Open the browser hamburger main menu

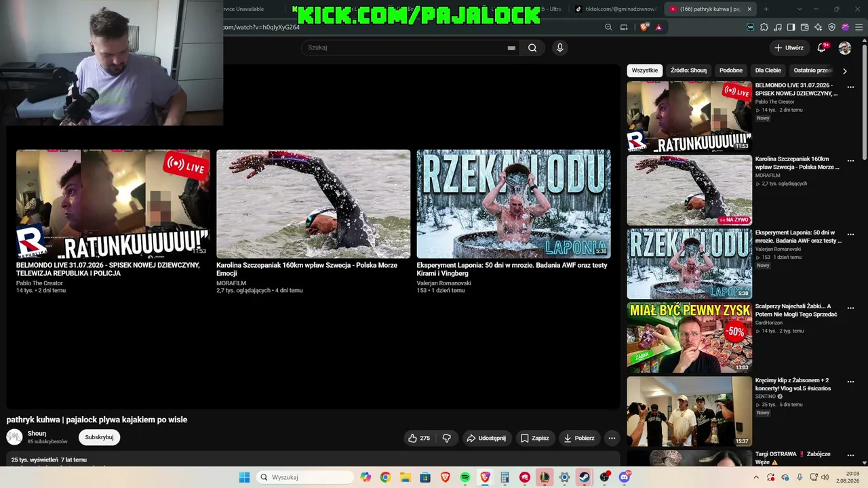click(859, 27)
